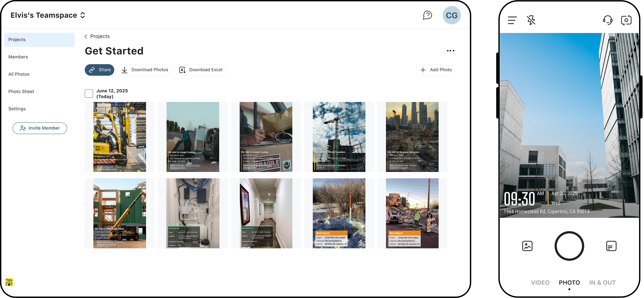The image size is (644, 298).
Task: Toggle the camera flash icon
Action: pyautogui.click(x=531, y=20)
